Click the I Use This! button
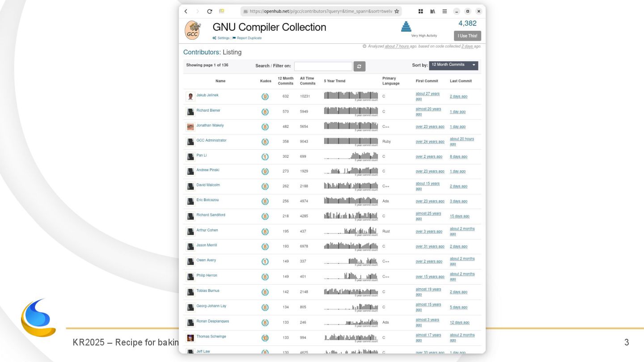Screen dimensions: 644x362 pyautogui.click(x=467, y=36)
